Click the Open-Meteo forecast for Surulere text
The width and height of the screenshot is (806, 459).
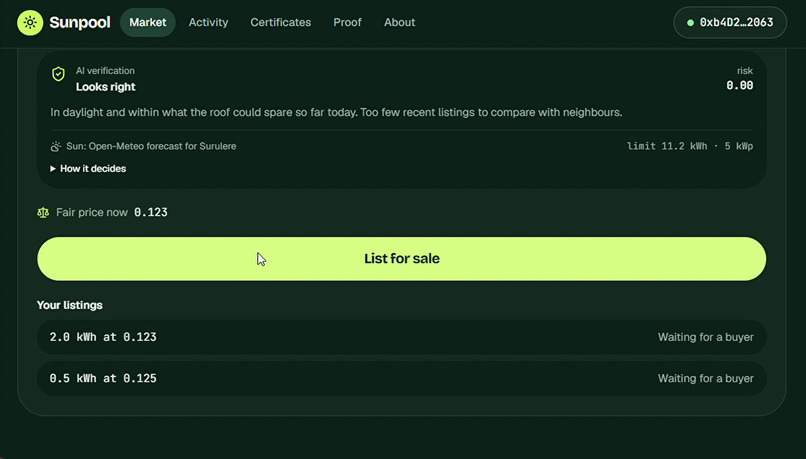(x=151, y=146)
